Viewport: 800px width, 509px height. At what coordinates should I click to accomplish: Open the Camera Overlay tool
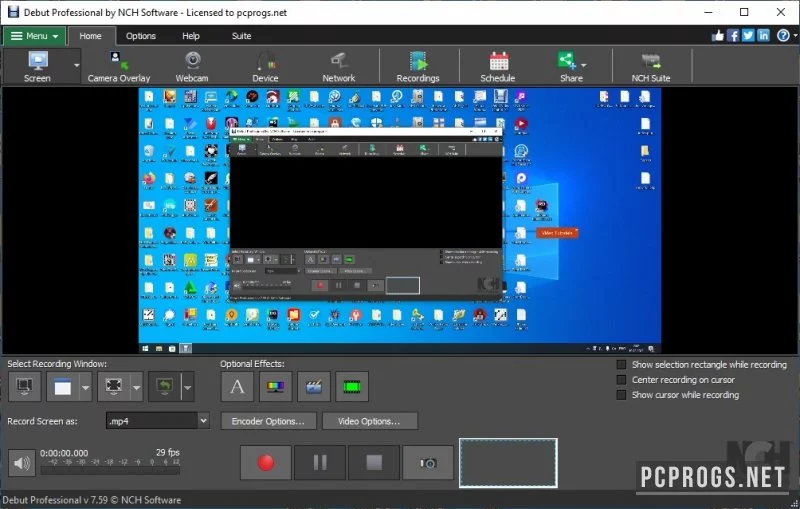(x=119, y=66)
